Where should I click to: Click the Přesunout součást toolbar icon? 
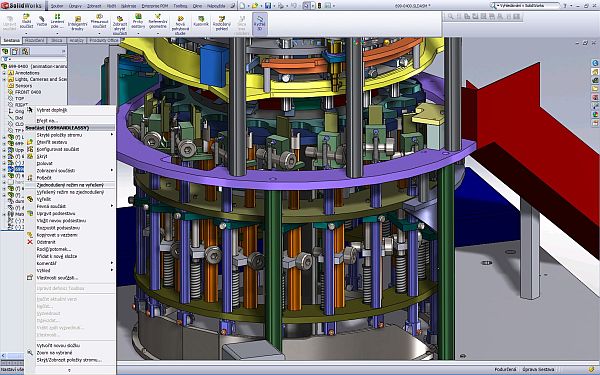(x=99, y=21)
